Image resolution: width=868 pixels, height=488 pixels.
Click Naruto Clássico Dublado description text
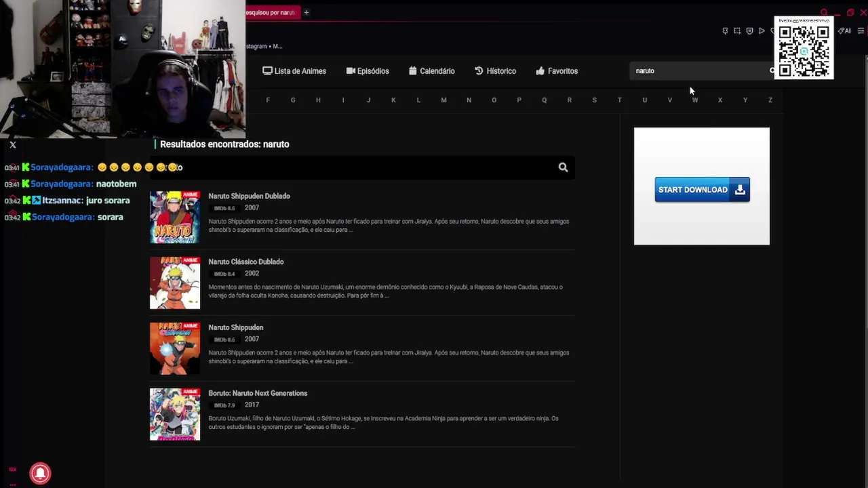pyautogui.click(x=385, y=291)
